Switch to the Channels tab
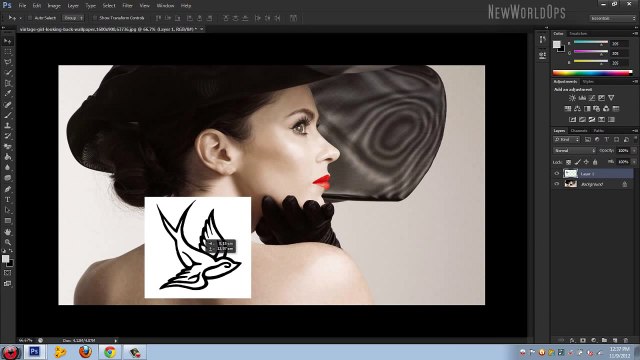 [579, 131]
